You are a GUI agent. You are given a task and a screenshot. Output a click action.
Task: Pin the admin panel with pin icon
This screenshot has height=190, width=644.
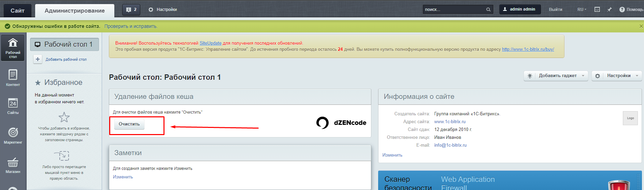coord(610,10)
